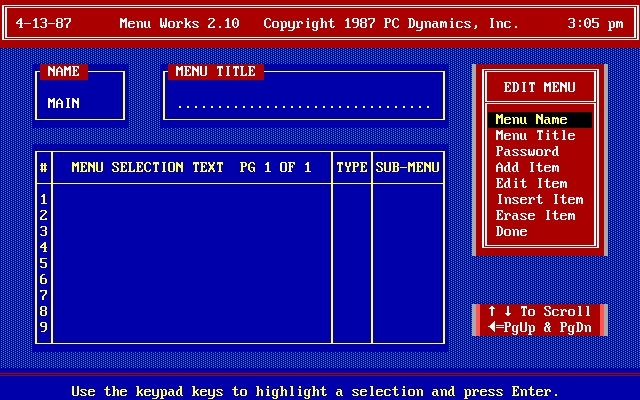Select row 1 in the selection table
Screen dimensions: 640x400
[x=190, y=199]
